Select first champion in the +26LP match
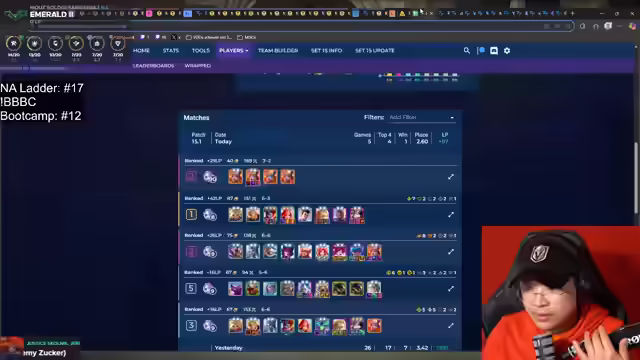The height and width of the screenshot is (360, 640). (x=236, y=252)
